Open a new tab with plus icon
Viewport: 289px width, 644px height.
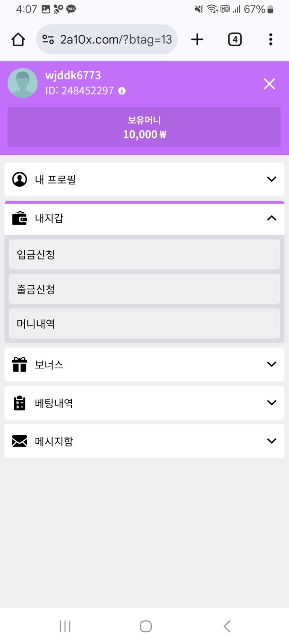197,39
